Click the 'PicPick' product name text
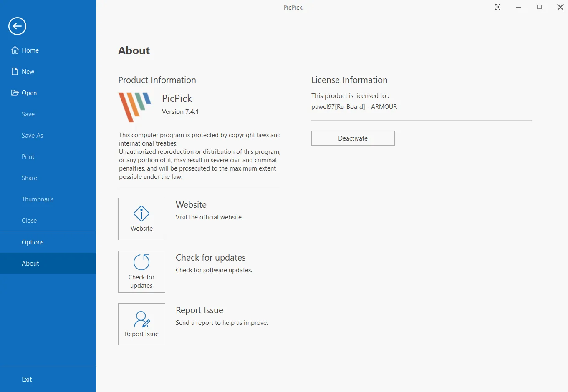 (x=177, y=98)
